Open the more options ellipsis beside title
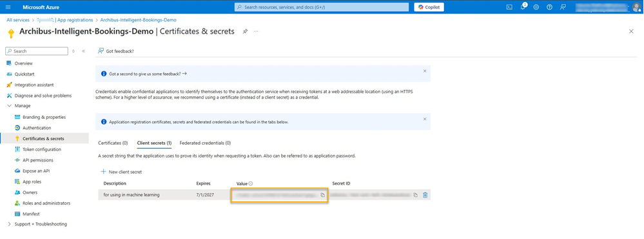644x239 pixels. coord(256,31)
